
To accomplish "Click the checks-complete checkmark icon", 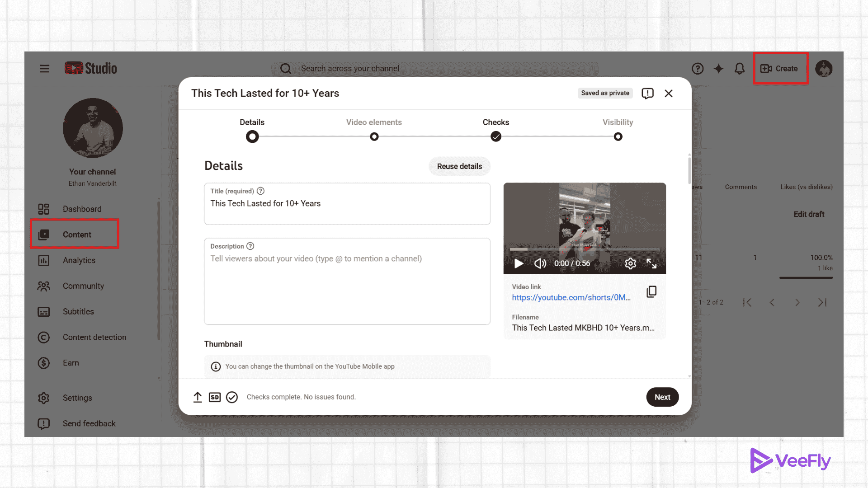I will coord(232,397).
